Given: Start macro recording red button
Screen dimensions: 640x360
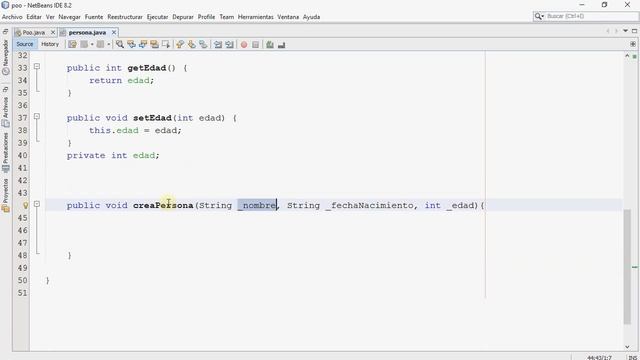Looking at the screenshot, I should pos(244,44).
